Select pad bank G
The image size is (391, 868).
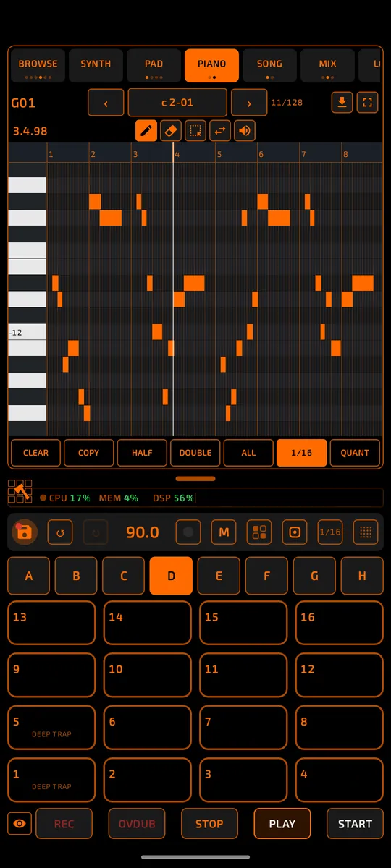[314, 576]
